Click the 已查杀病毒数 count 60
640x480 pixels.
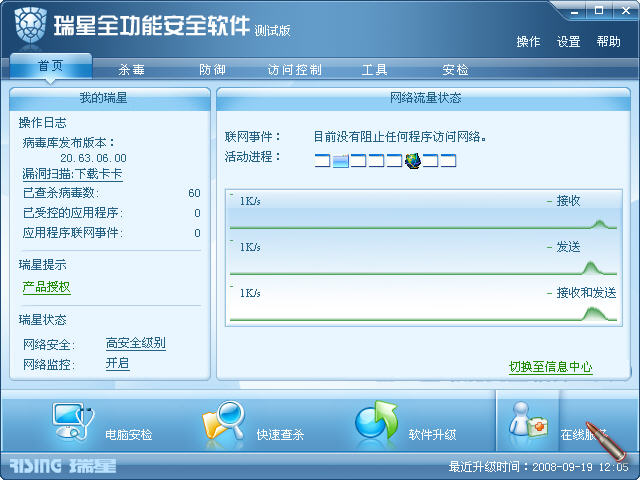(x=194, y=193)
